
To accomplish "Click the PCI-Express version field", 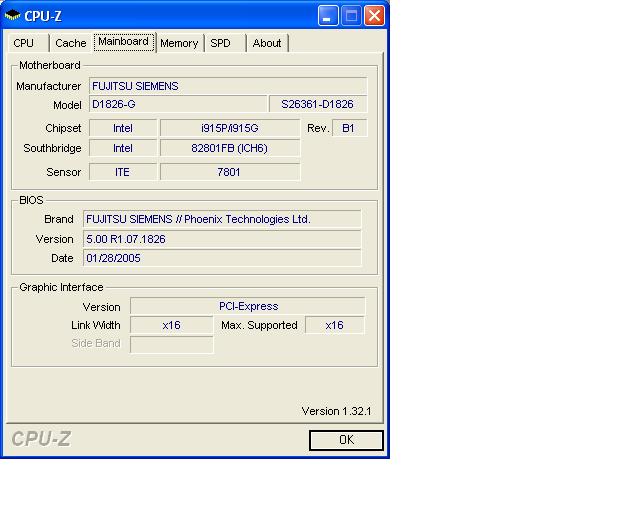I will 247,306.
